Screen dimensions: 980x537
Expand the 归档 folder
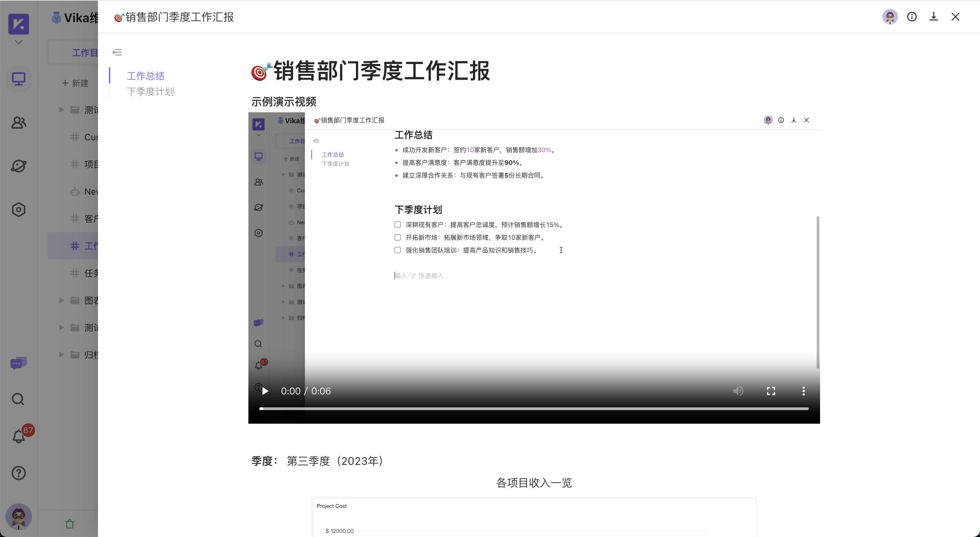click(x=61, y=354)
